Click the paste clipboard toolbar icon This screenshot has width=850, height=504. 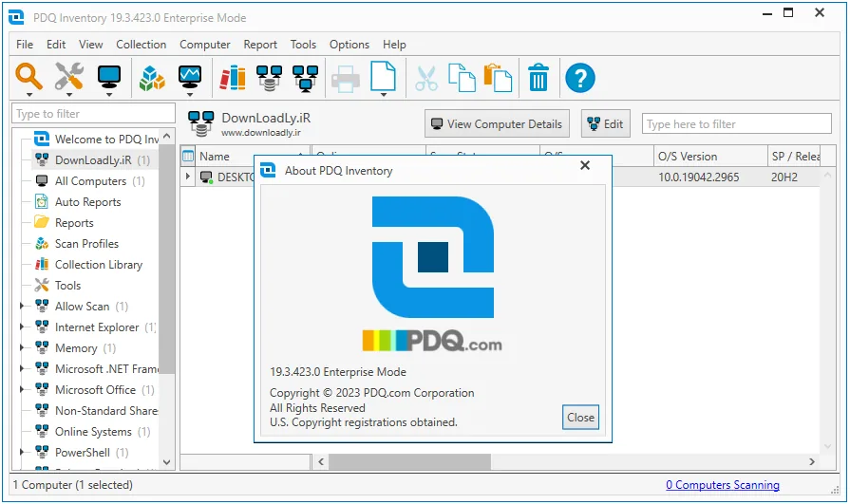[498, 78]
